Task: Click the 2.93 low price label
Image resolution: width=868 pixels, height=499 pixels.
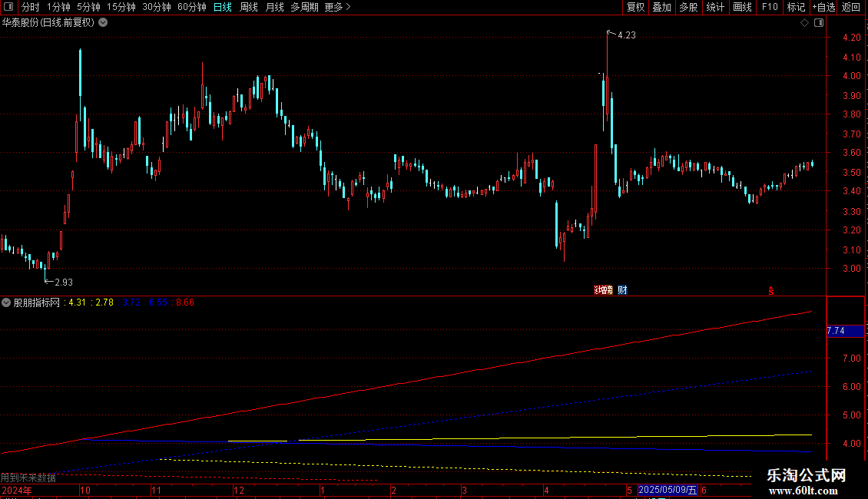Action: click(x=64, y=283)
